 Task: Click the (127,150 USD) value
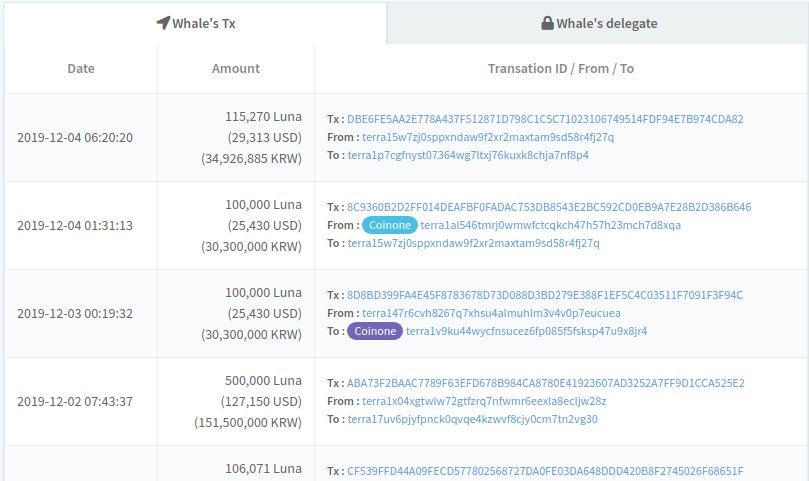[261, 402]
